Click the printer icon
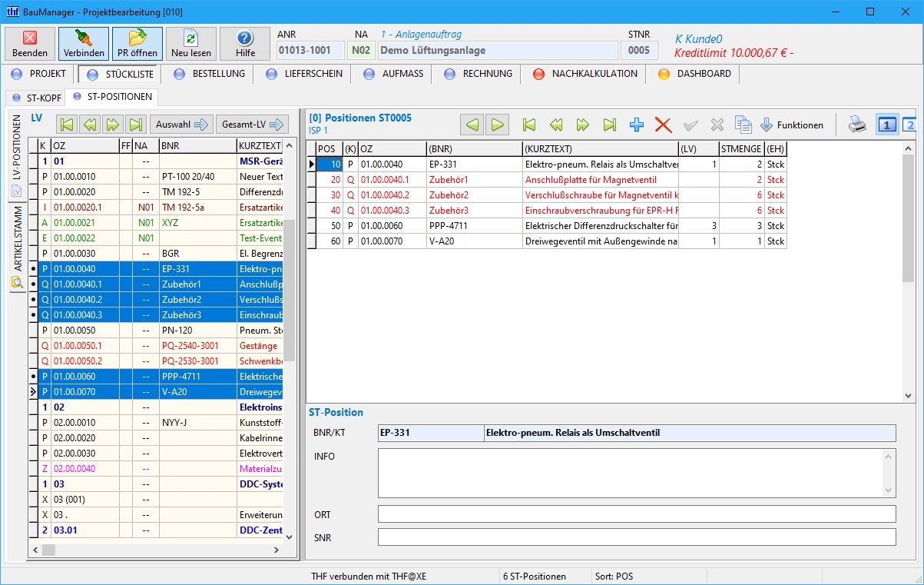This screenshot has height=585, width=924. 857,125
